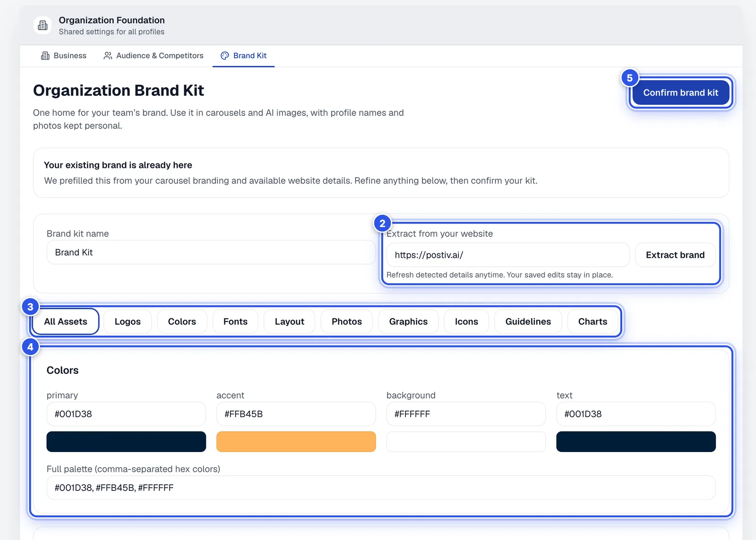Click the Audience & Competitors people icon

click(108, 56)
